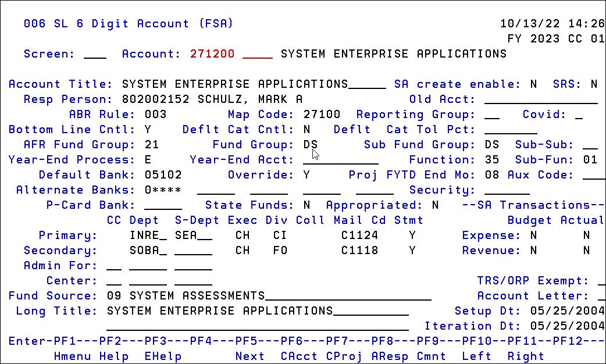Click the Right PF11 navigation key
Image resolution: width=606 pixels, height=364 pixels.
click(525, 356)
